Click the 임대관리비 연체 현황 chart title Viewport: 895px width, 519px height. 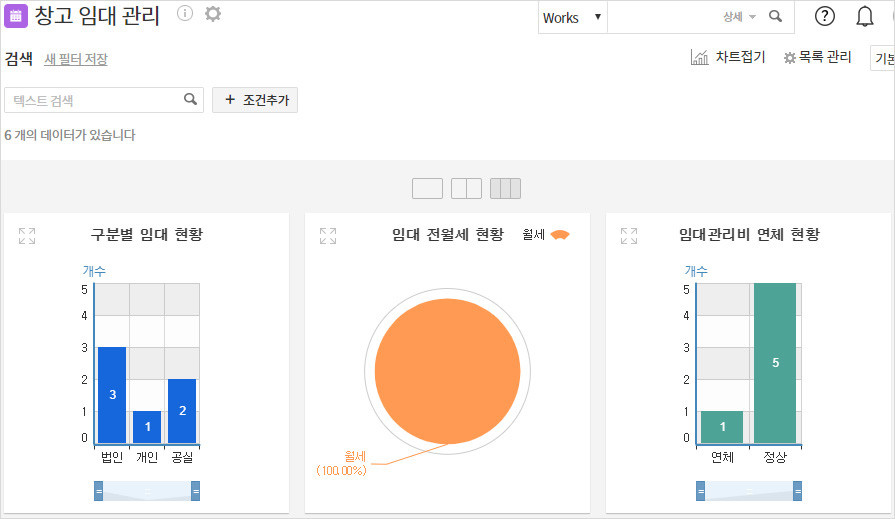749,234
